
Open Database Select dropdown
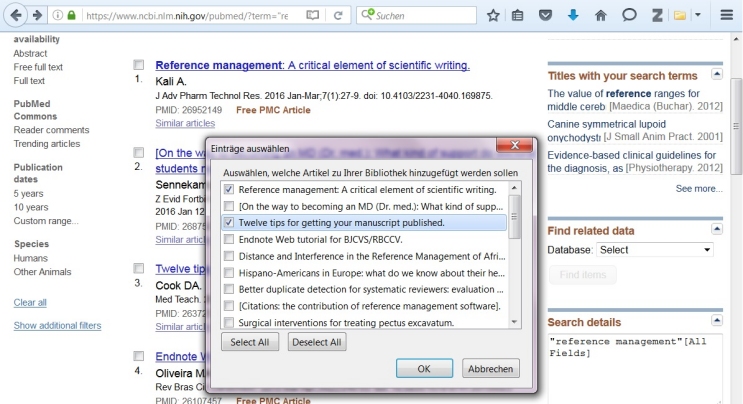(654, 250)
